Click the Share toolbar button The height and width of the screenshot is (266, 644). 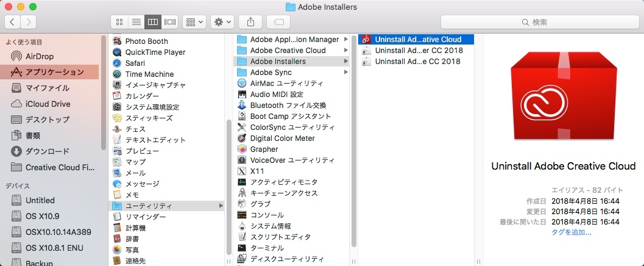pos(250,22)
